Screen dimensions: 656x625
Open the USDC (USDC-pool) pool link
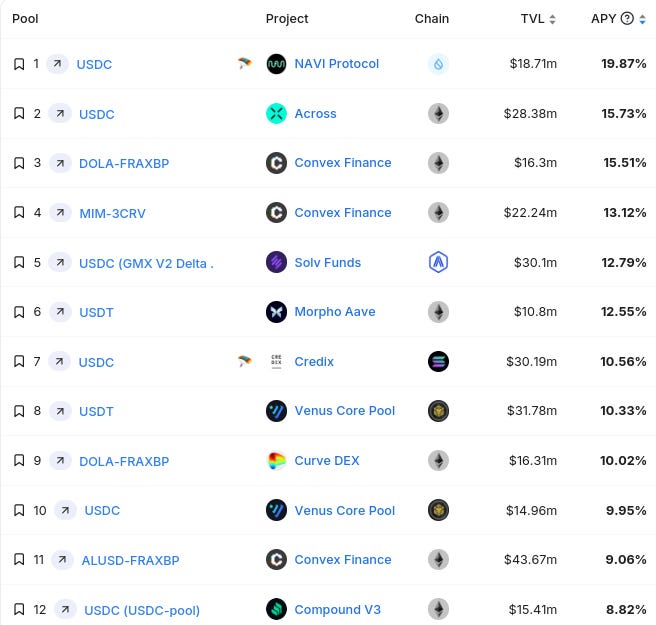142,610
